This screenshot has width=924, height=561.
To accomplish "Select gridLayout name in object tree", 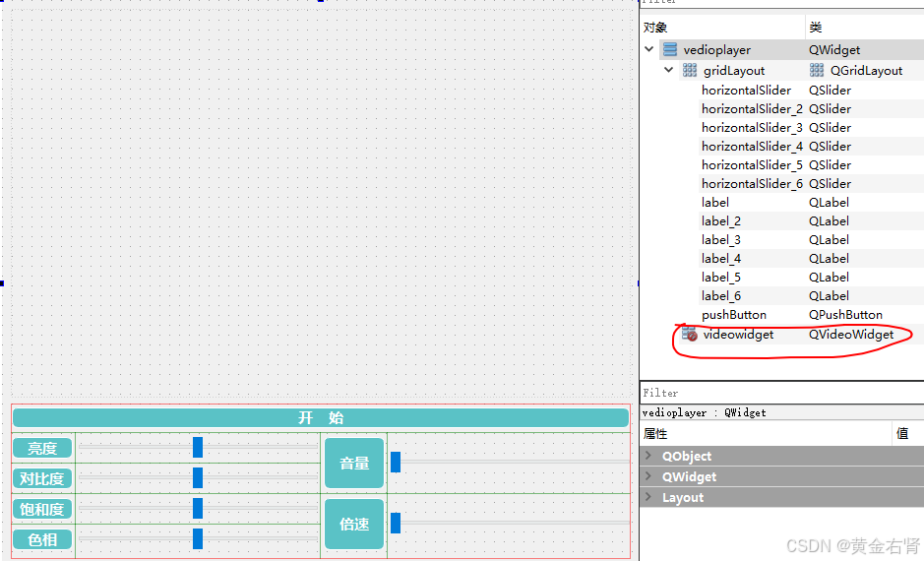I will [x=734, y=71].
